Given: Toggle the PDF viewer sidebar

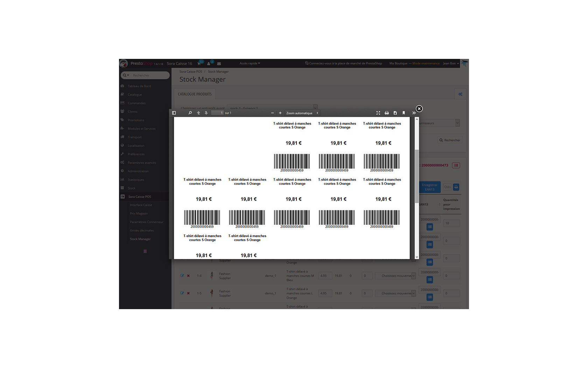Looking at the screenshot, I should pos(174,113).
